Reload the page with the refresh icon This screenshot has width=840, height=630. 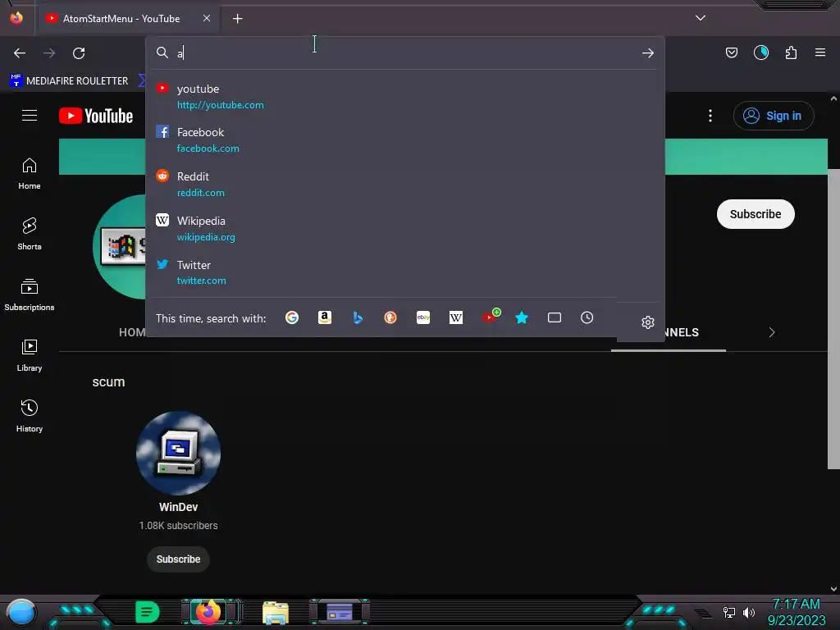(79, 53)
